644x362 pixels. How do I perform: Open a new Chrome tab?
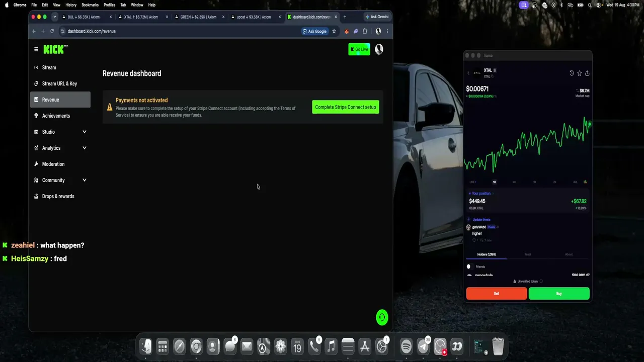[x=345, y=17]
